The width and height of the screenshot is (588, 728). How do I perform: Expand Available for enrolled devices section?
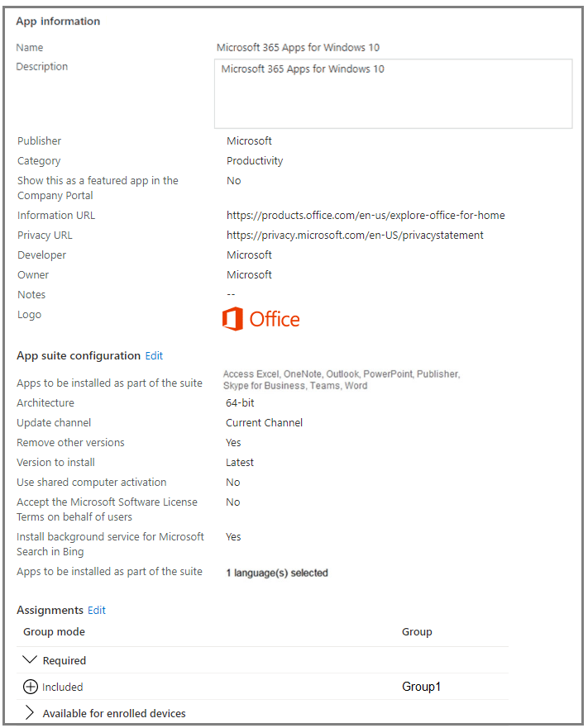pos(30,712)
